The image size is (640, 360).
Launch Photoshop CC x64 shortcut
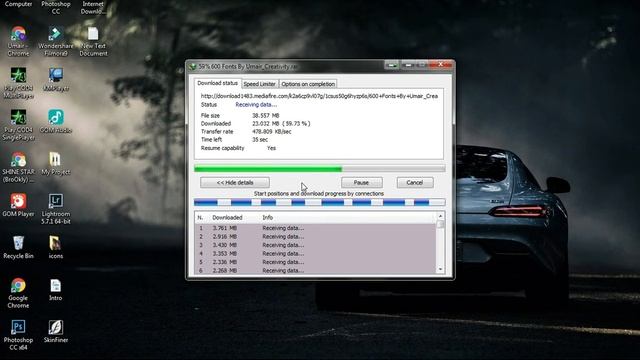pyautogui.click(x=18, y=335)
